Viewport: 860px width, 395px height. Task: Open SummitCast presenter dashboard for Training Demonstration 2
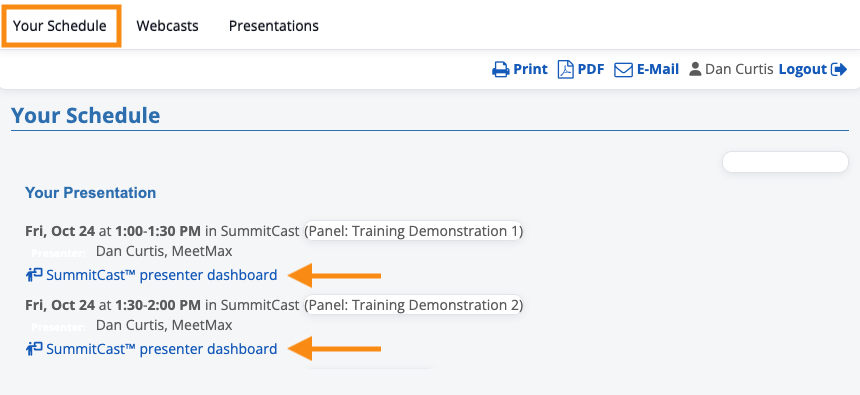[162, 348]
